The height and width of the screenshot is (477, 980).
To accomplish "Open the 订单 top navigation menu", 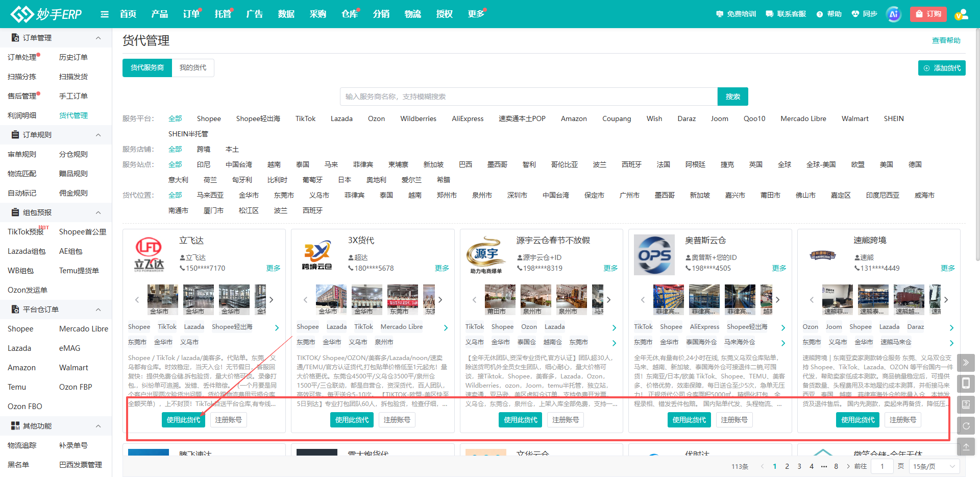I will 191,14.
